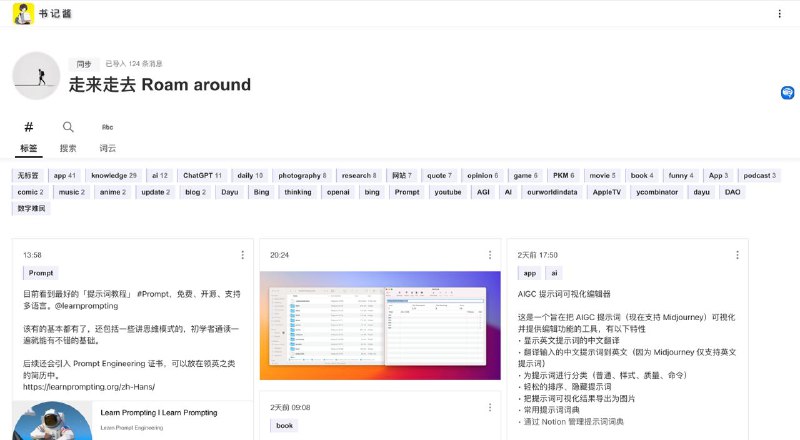Click the capitalized Bing tag

(261, 192)
